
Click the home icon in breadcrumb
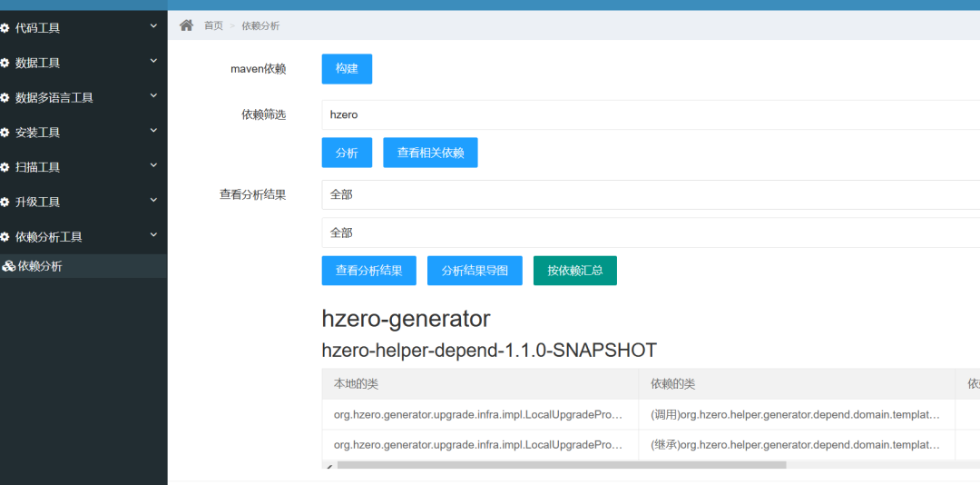(187, 25)
